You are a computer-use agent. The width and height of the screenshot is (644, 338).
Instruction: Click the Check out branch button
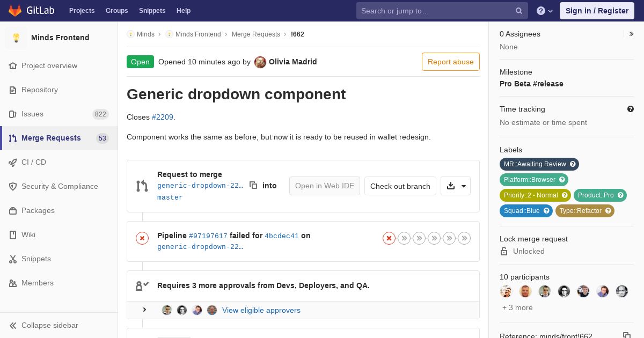[400, 186]
